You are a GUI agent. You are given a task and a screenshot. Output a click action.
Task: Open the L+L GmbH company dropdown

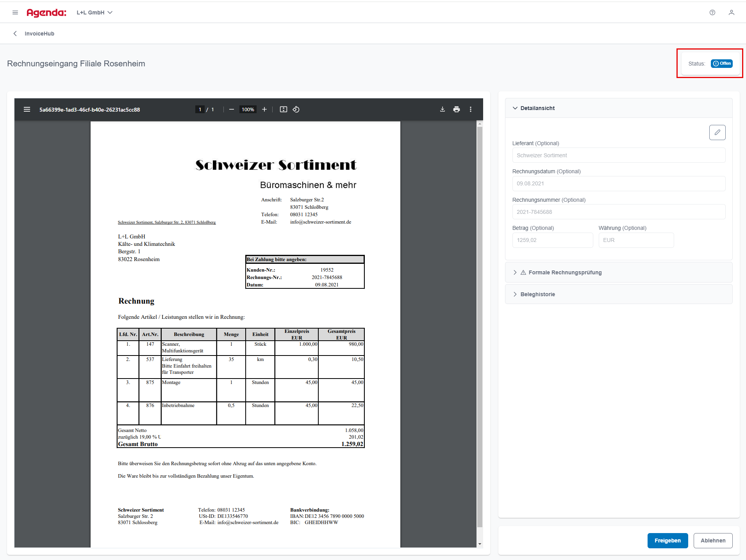(x=95, y=12)
